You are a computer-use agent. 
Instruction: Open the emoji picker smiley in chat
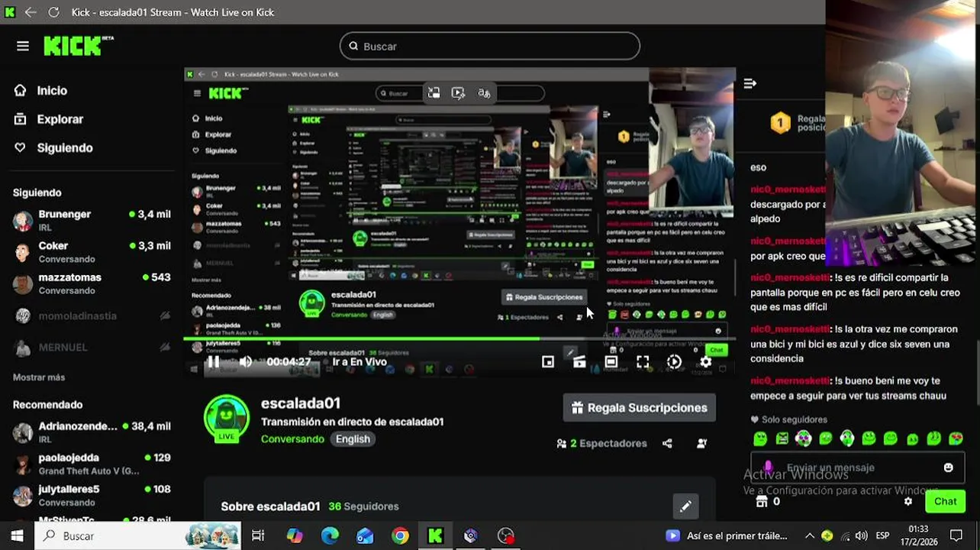coord(948,467)
